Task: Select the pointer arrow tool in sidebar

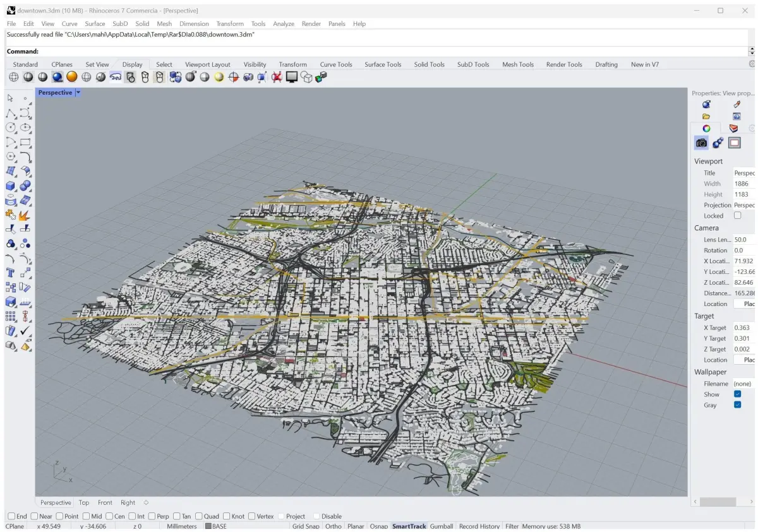Action: (x=11, y=98)
